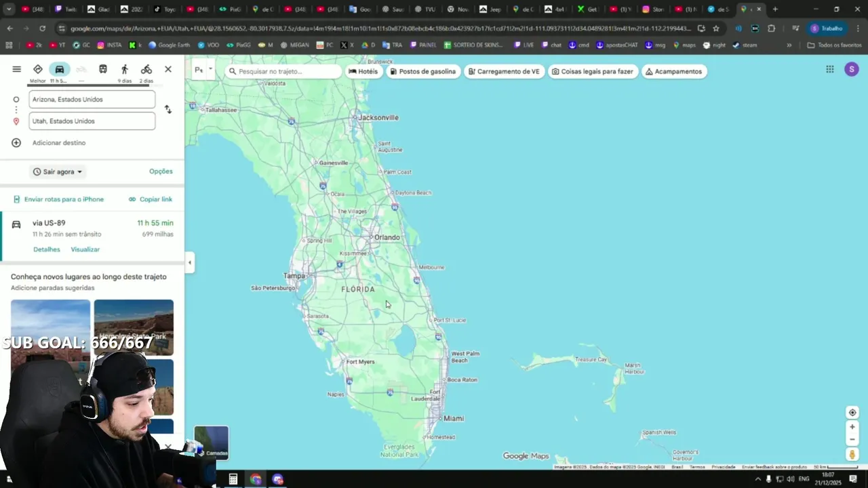
Task: Send routes to iPhone
Action: (59, 199)
